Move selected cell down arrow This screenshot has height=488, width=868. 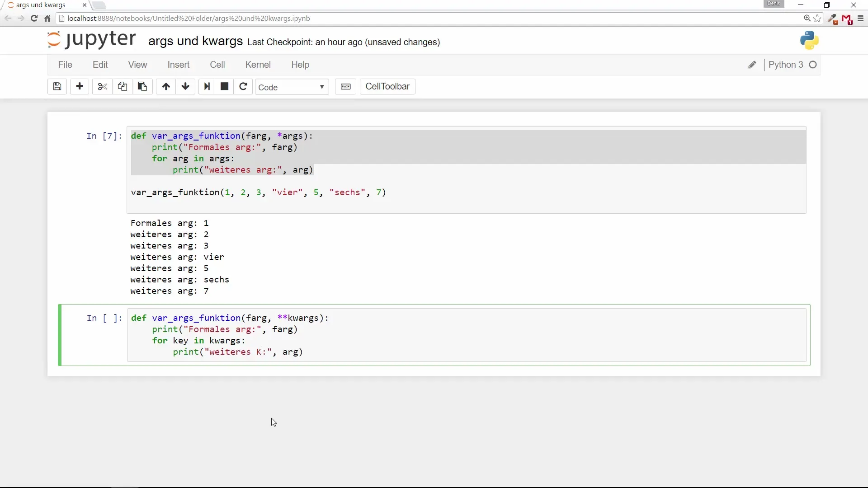185,86
